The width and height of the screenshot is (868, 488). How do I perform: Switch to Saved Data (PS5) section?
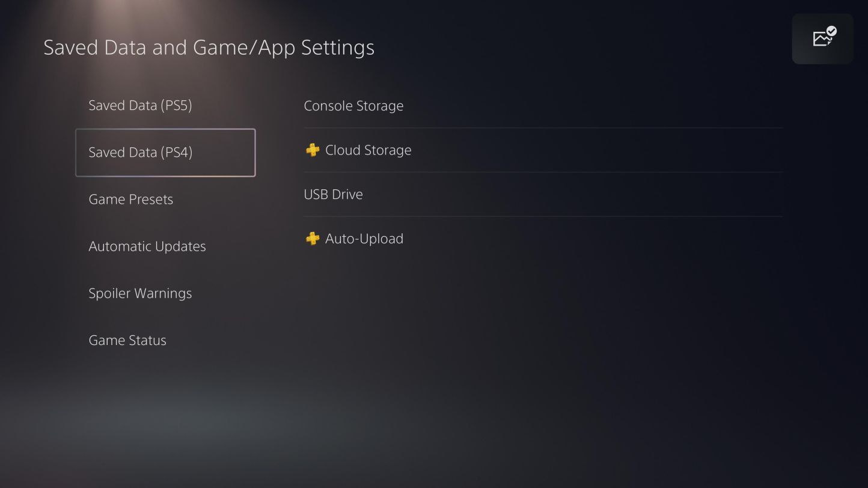(x=140, y=105)
